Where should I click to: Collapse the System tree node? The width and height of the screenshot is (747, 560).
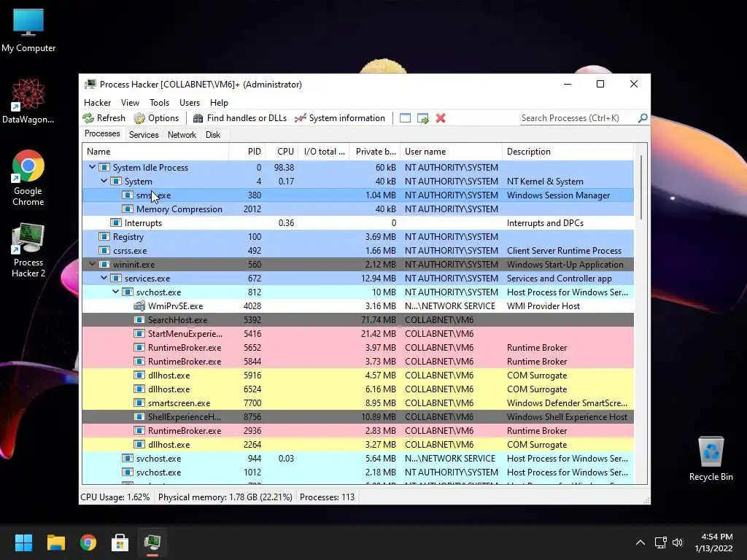pos(104,181)
